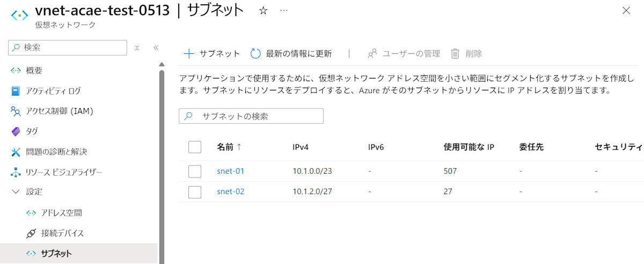Open the snet-02 subnet link
The image size is (644, 264).
tap(231, 191)
